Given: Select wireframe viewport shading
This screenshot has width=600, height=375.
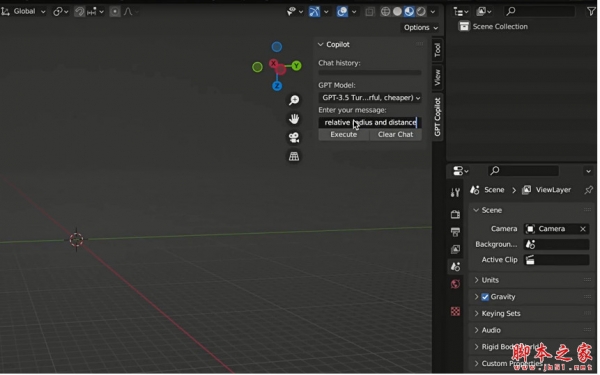Looking at the screenshot, I should click(x=386, y=11).
